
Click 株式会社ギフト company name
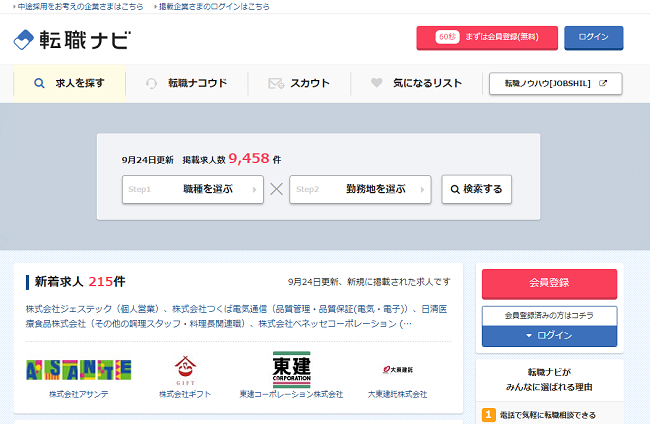(185, 394)
